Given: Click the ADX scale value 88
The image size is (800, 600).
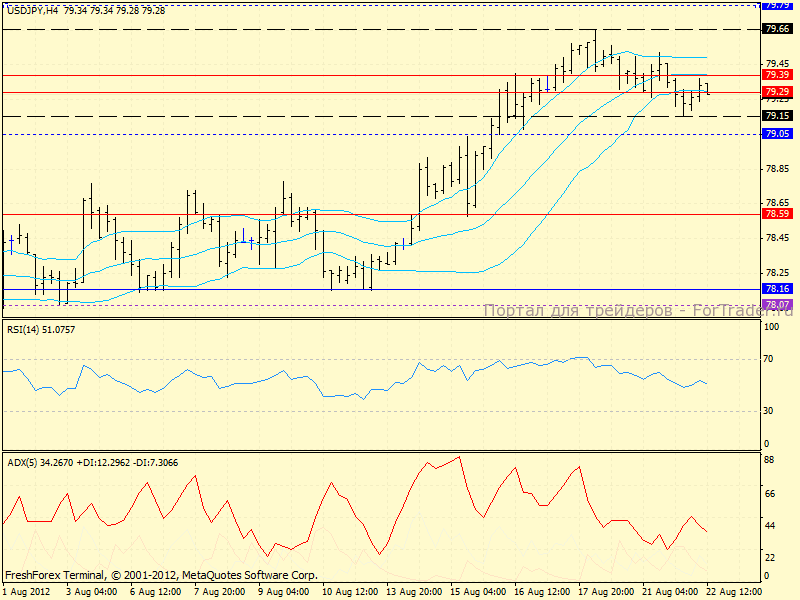Looking at the screenshot, I should pyautogui.click(x=770, y=460).
